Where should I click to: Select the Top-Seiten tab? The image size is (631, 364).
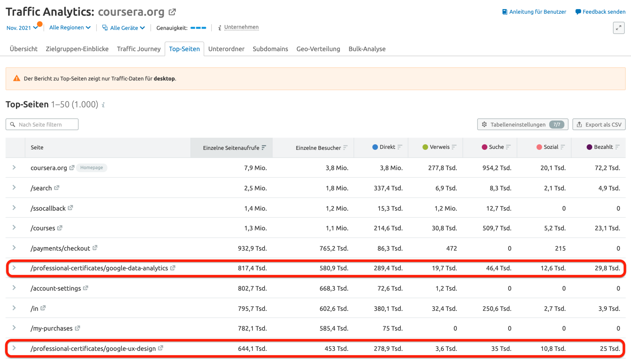point(184,49)
